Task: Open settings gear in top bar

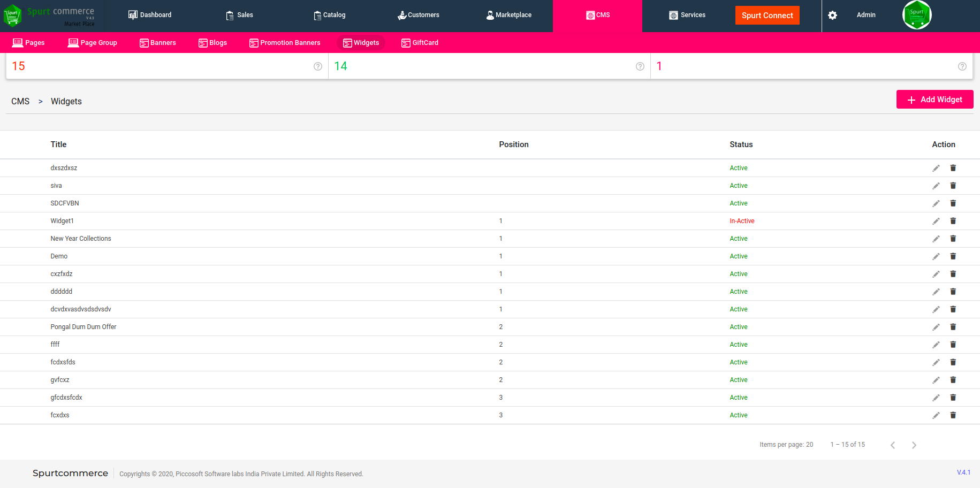Action: (832, 15)
